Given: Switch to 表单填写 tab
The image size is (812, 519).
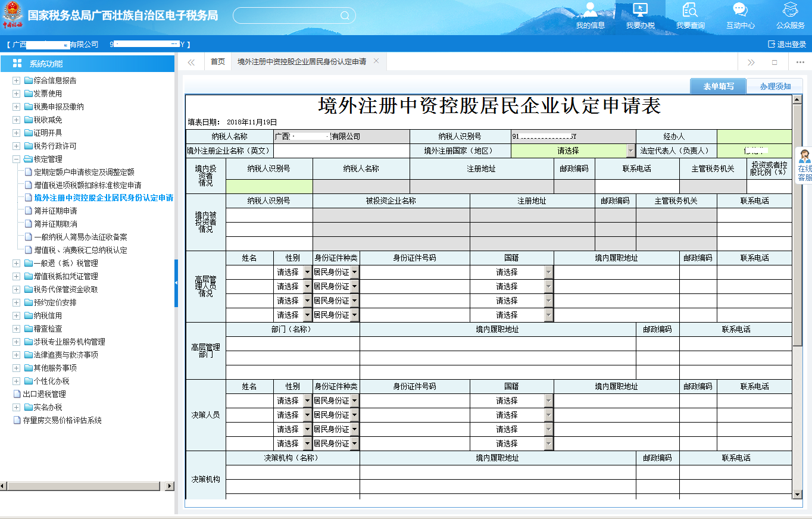Looking at the screenshot, I should point(719,86).
